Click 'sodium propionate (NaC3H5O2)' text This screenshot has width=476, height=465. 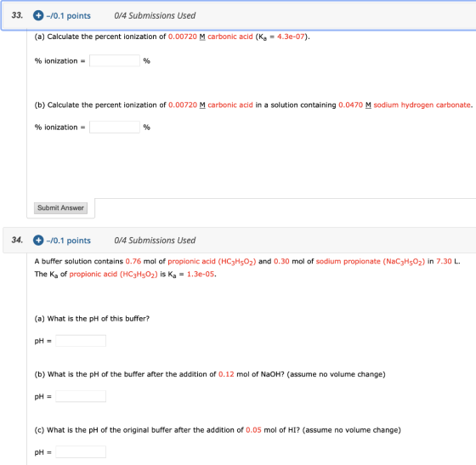(x=371, y=262)
